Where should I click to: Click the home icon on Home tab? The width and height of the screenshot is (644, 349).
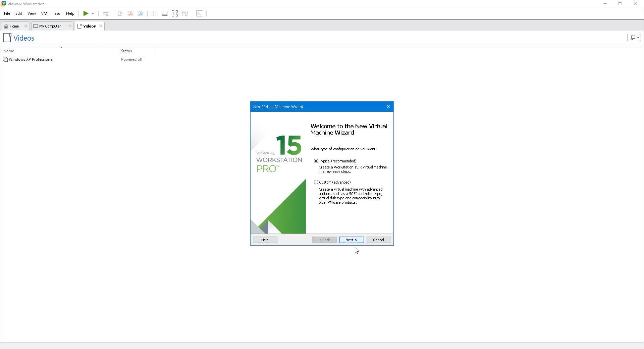[6, 26]
